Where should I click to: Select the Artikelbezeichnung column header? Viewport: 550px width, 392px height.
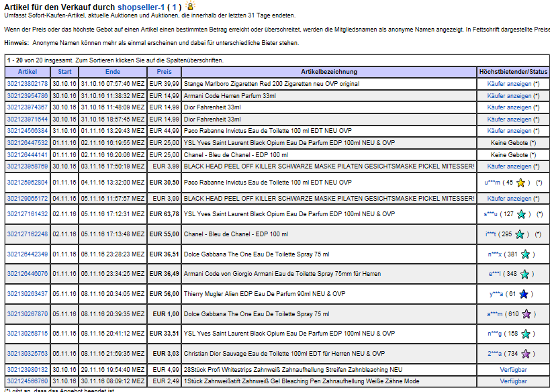tap(329, 72)
